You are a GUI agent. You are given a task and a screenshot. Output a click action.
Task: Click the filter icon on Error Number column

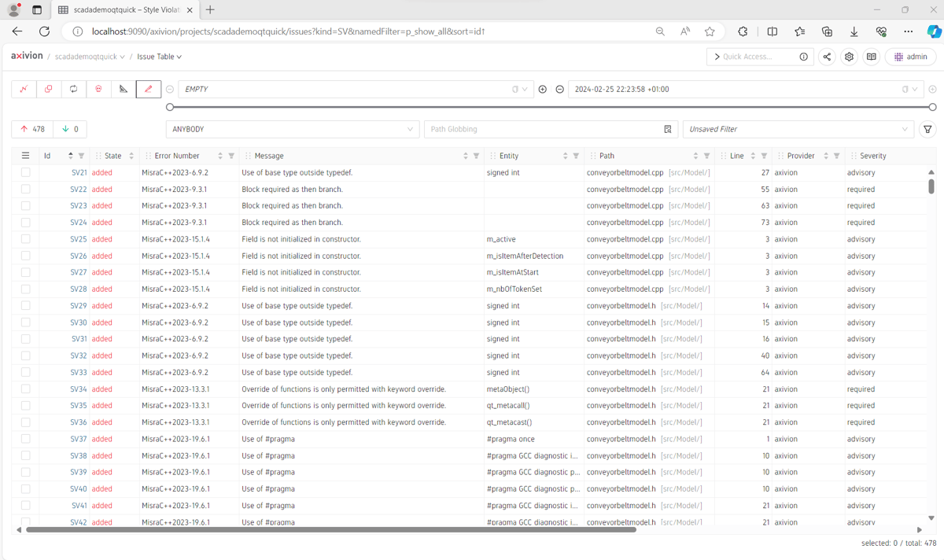tap(231, 156)
